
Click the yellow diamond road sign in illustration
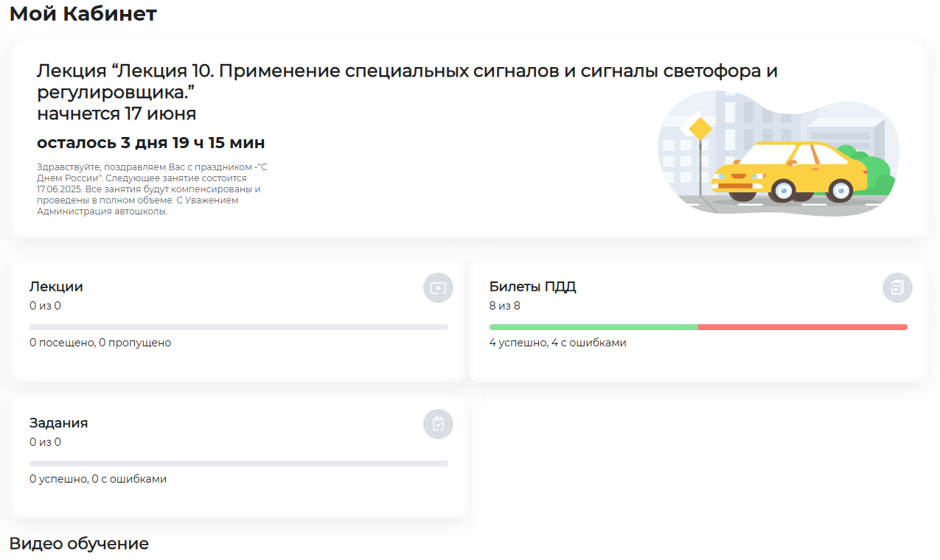click(700, 129)
